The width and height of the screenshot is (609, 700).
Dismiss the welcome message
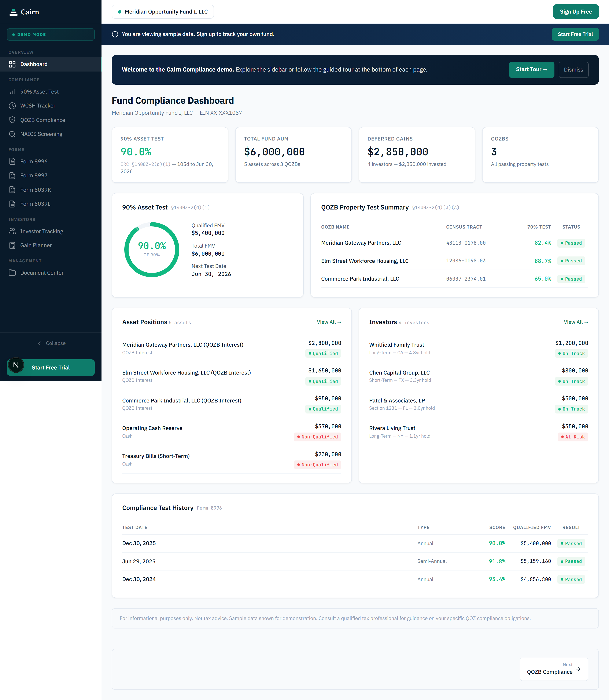[573, 70]
